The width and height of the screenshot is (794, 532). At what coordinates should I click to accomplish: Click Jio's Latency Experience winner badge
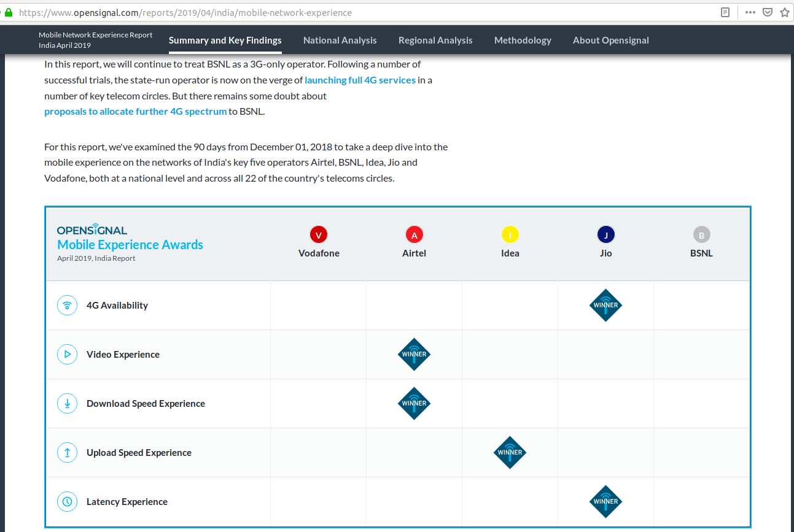click(x=606, y=502)
